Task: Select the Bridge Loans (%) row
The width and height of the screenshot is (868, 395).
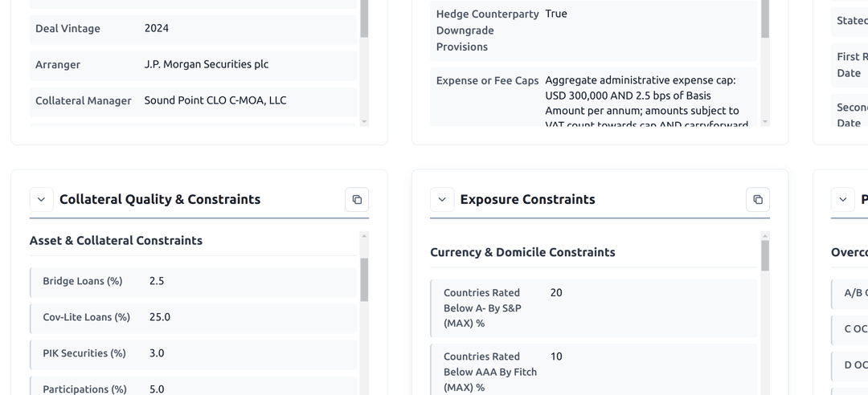Action: (x=193, y=281)
